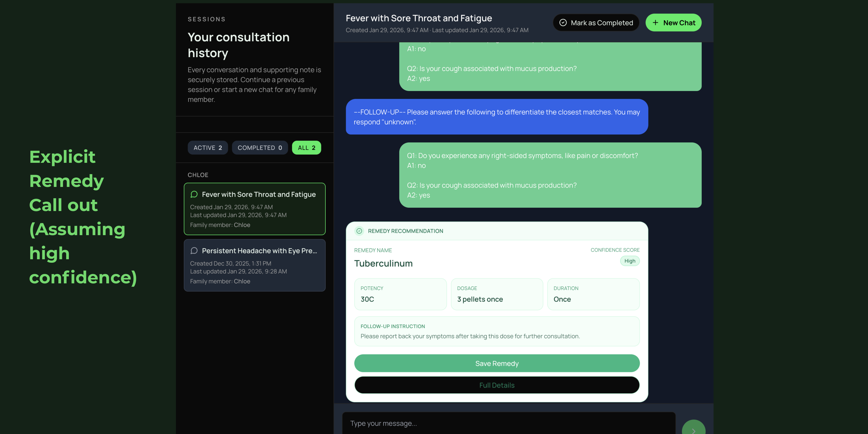The width and height of the screenshot is (868, 434).
Task: Click chat bubble icon on Persistent Headache session
Action: tap(194, 251)
